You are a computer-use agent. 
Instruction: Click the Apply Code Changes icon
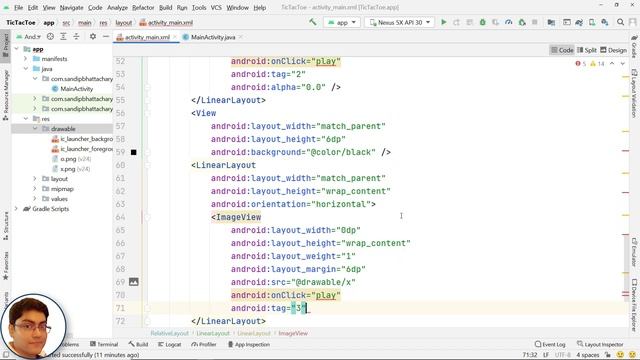469,22
